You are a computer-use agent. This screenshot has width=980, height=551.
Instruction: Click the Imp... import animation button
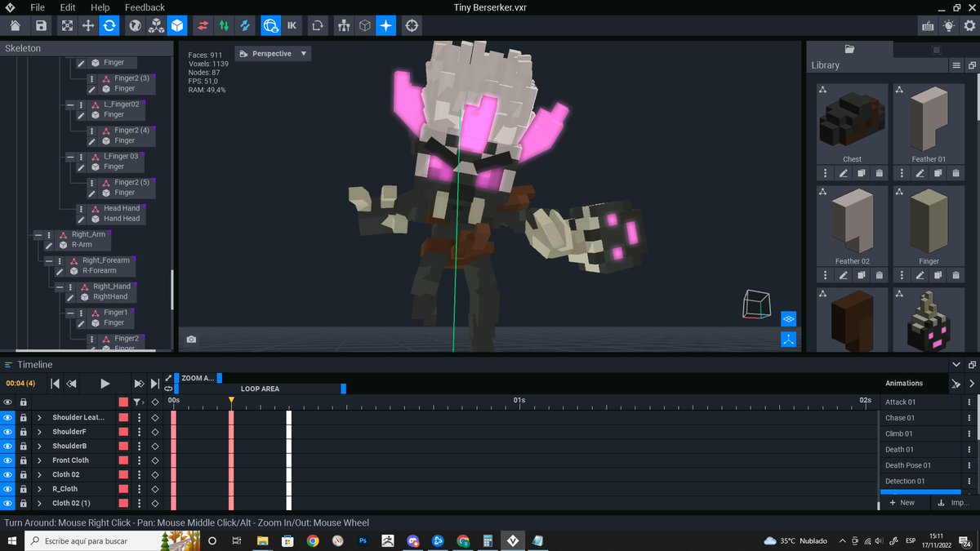953,503
